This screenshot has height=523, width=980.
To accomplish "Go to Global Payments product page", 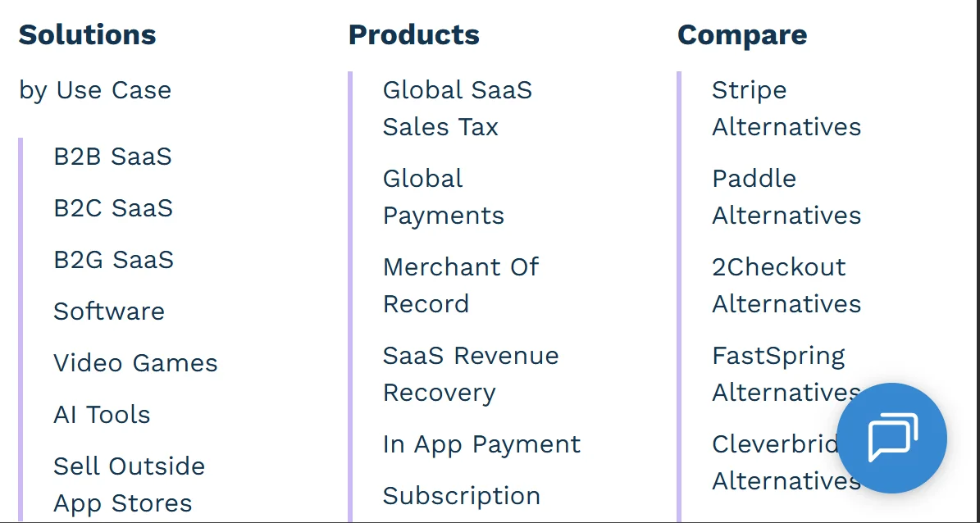I will pos(443,197).
